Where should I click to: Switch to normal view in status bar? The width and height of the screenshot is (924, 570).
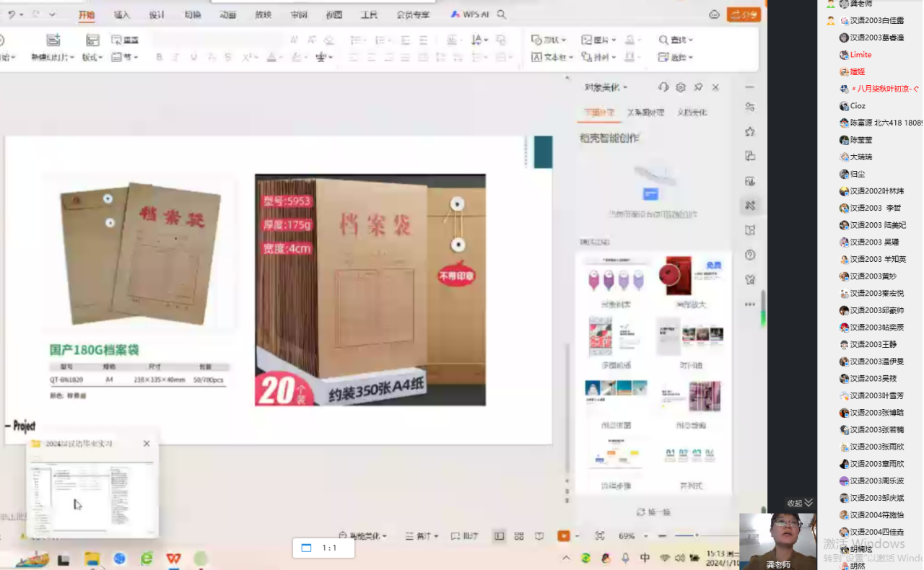pyautogui.click(x=499, y=536)
